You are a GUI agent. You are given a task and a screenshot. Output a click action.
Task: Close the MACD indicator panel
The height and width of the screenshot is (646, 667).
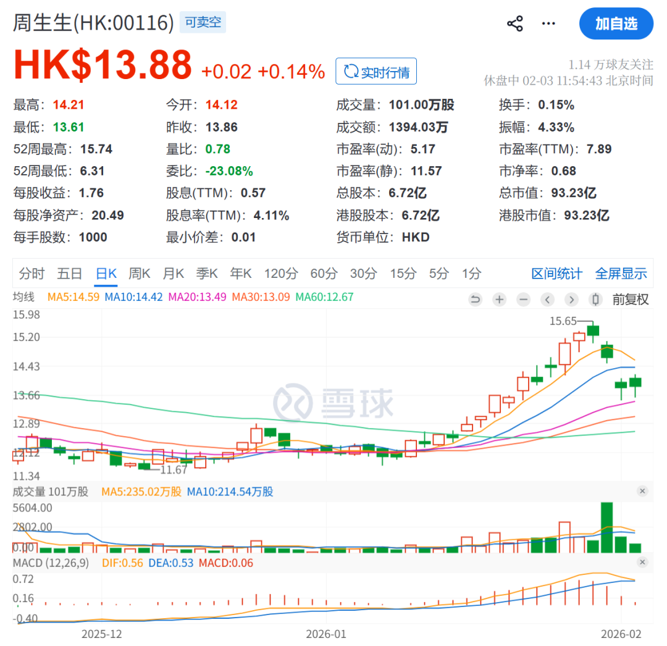641,565
